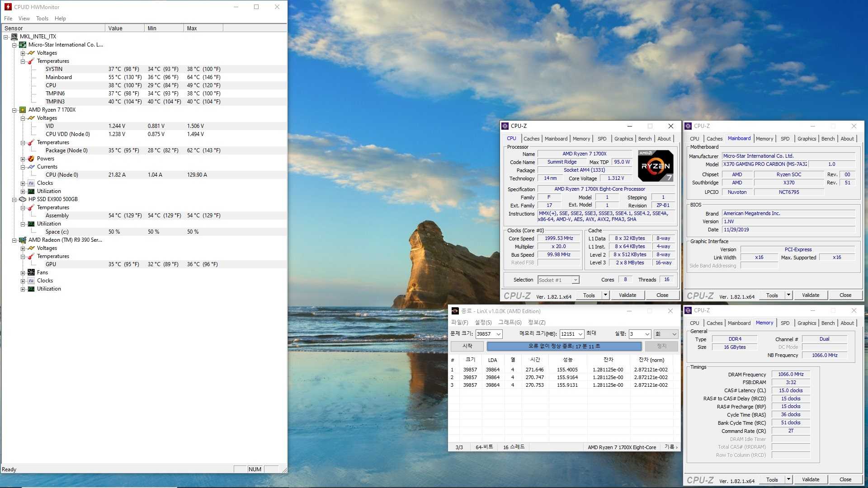Click the Clocks icon under AMD Ryzen
The image size is (868, 488).
coord(31,183)
